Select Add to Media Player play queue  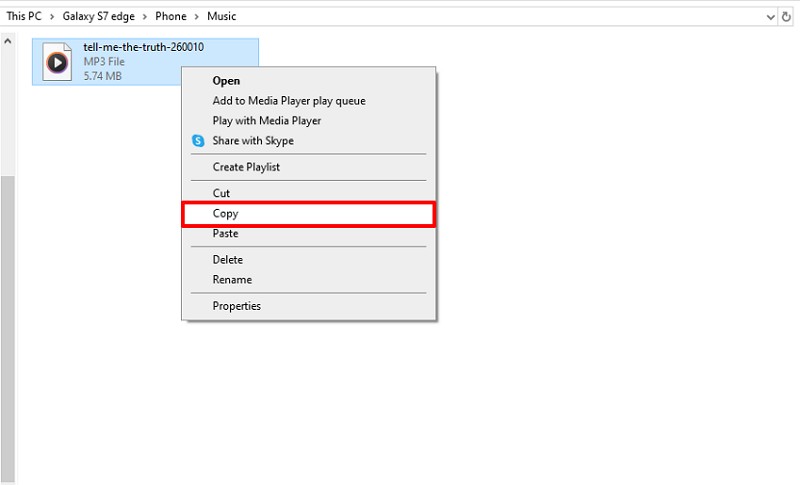pos(308,100)
